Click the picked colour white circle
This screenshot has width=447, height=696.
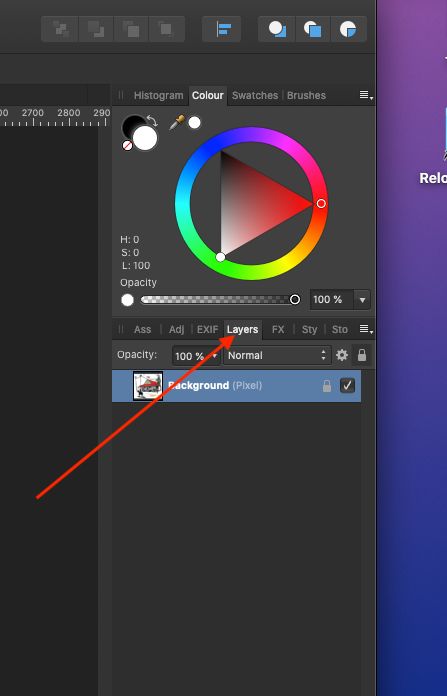pos(194,123)
